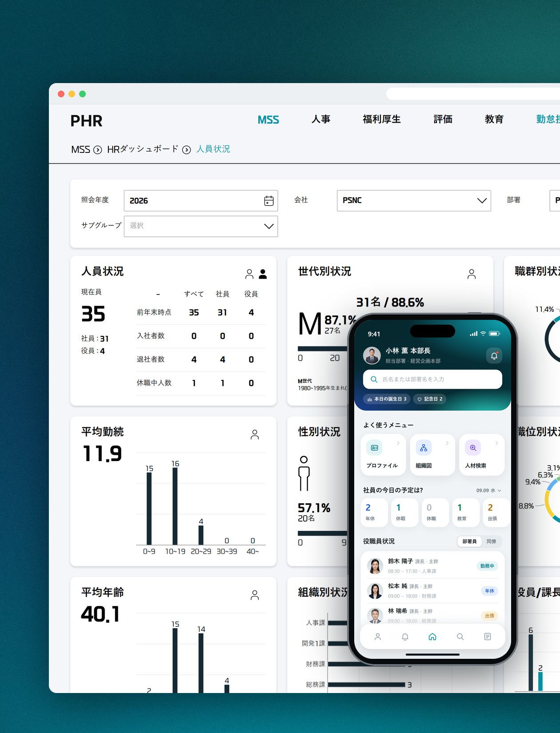Switch to the 同僚 segment on phone
This screenshot has width=560, height=733.
[x=491, y=541]
